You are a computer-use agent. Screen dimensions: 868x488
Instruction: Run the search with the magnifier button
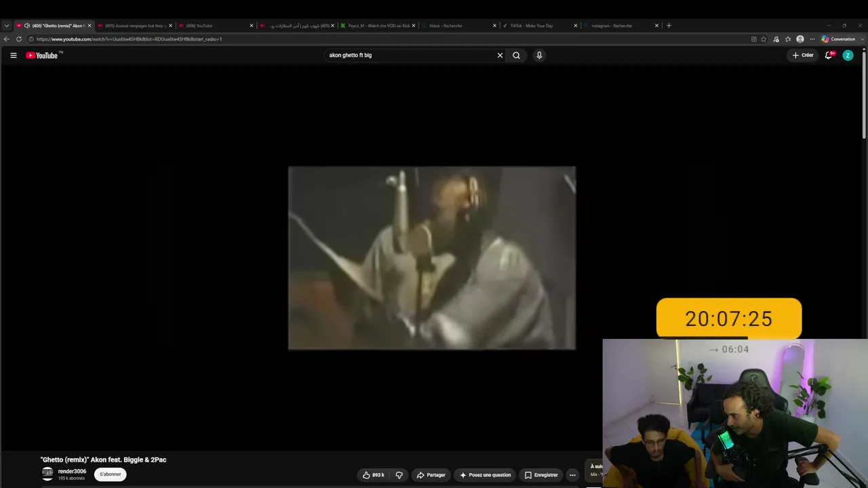point(516,56)
